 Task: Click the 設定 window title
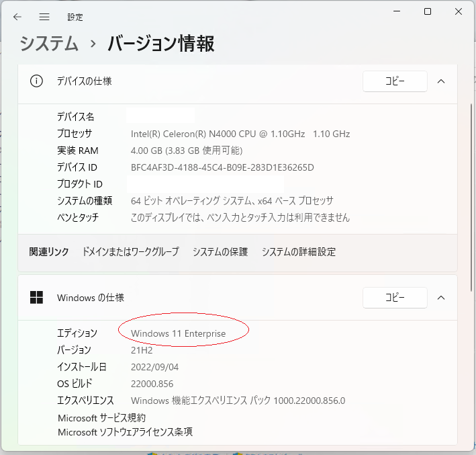pyautogui.click(x=75, y=17)
